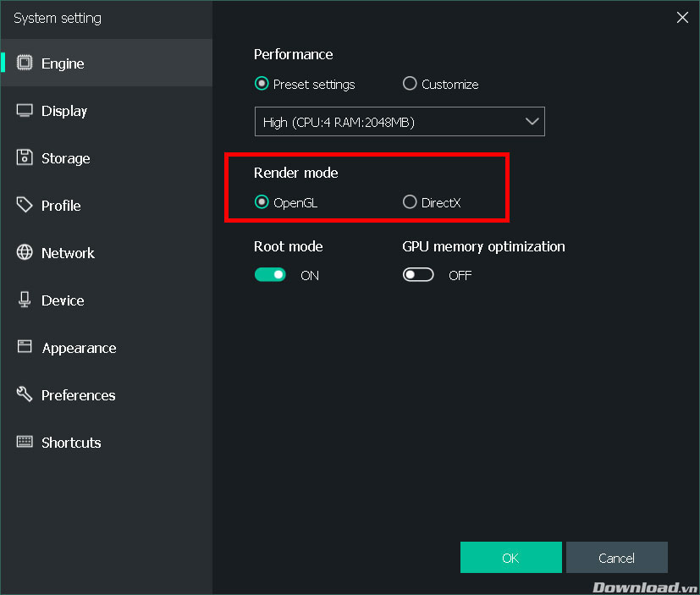Click the Appearance window icon
The image size is (700, 595).
click(x=25, y=346)
